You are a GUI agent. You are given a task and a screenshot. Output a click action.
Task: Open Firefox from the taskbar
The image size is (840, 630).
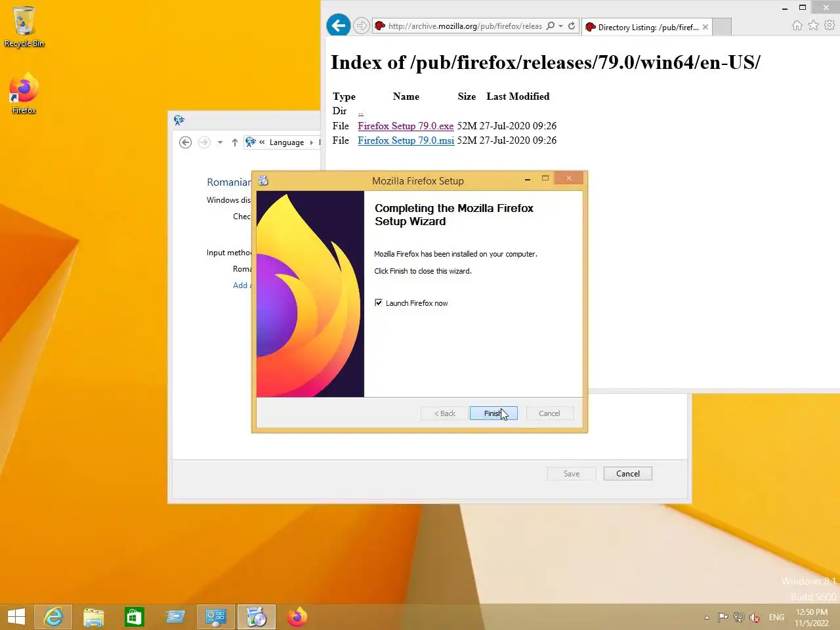(x=297, y=617)
